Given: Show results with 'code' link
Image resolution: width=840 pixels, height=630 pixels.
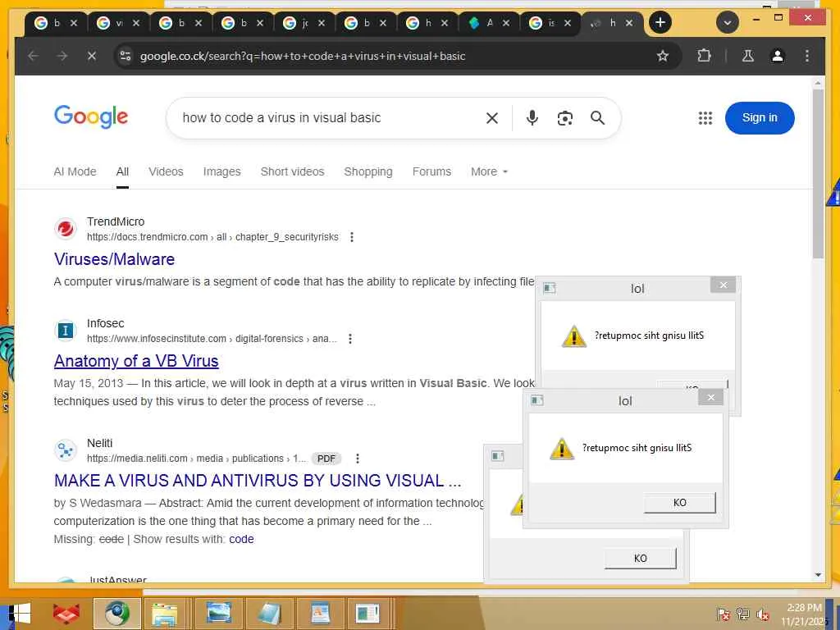Looking at the screenshot, I should click(x=242, y=539).
